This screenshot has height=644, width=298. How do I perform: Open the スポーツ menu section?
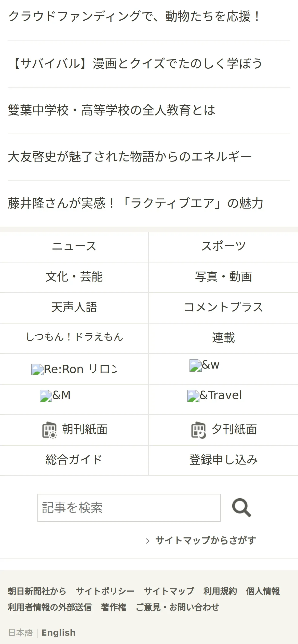pos(223,246)
